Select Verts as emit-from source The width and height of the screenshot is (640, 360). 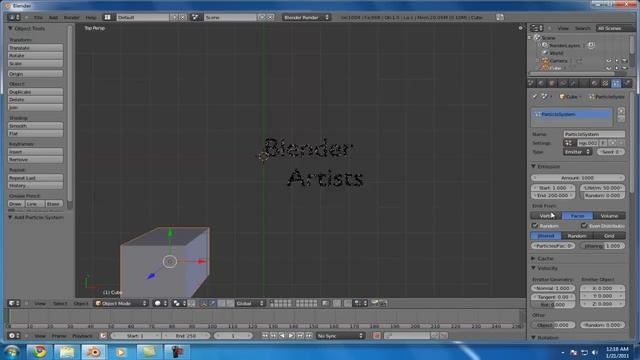(546, 216)
